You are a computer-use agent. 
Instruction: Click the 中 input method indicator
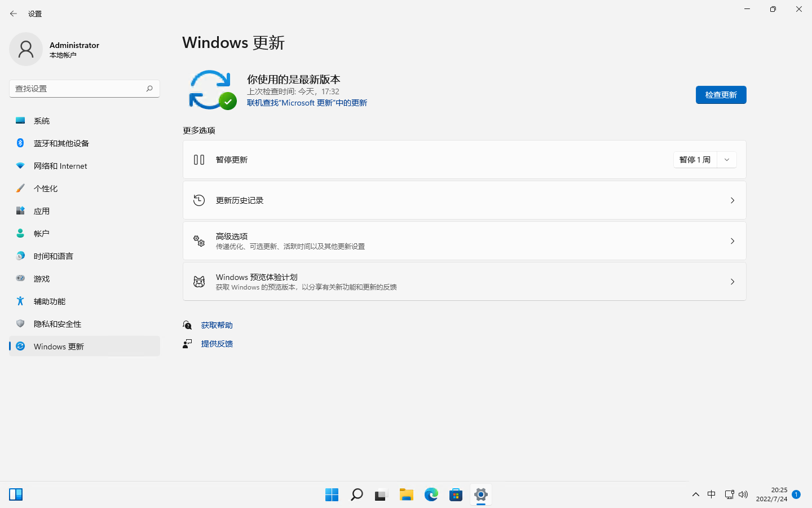coord(712,494)
